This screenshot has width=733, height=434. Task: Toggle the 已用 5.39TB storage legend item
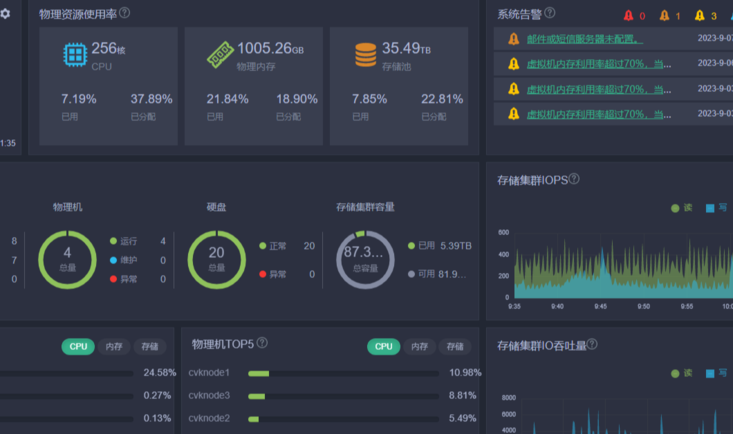pos(439,246)
